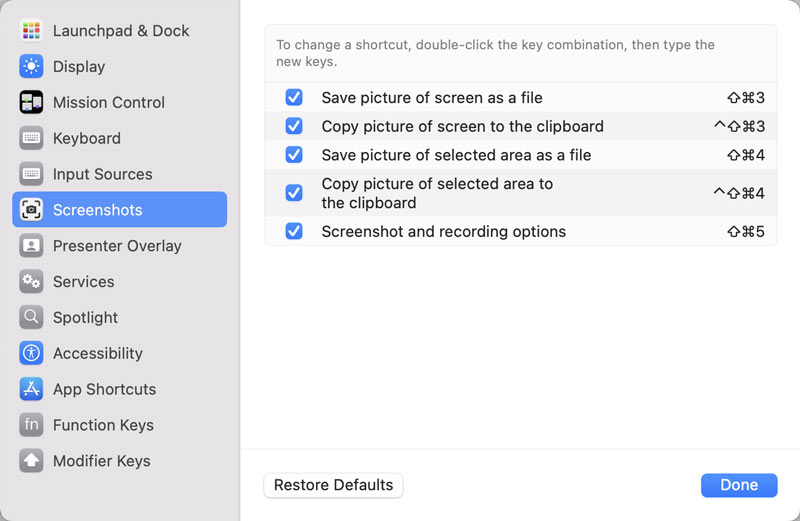Click the Accessibility icon in sidebar
Screen dimensions: 800x521
31,353
